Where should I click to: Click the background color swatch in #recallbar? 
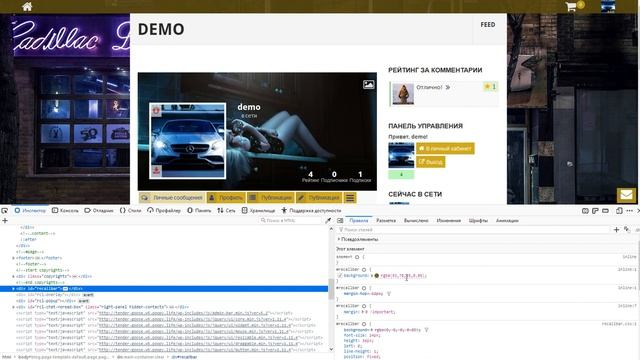click(x=377, y=276)
